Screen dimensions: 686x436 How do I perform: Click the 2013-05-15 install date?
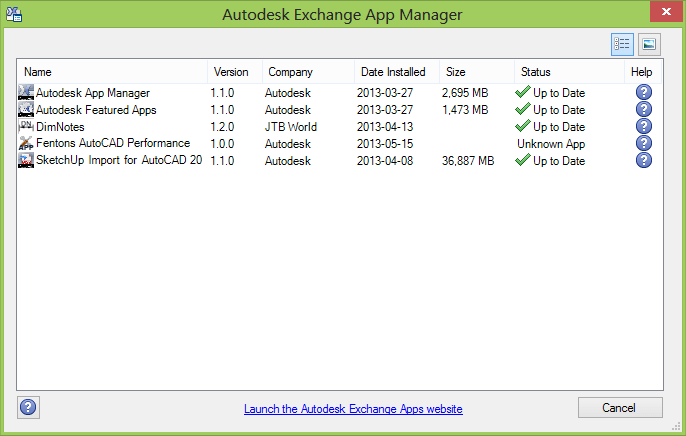tap(385, 144)
